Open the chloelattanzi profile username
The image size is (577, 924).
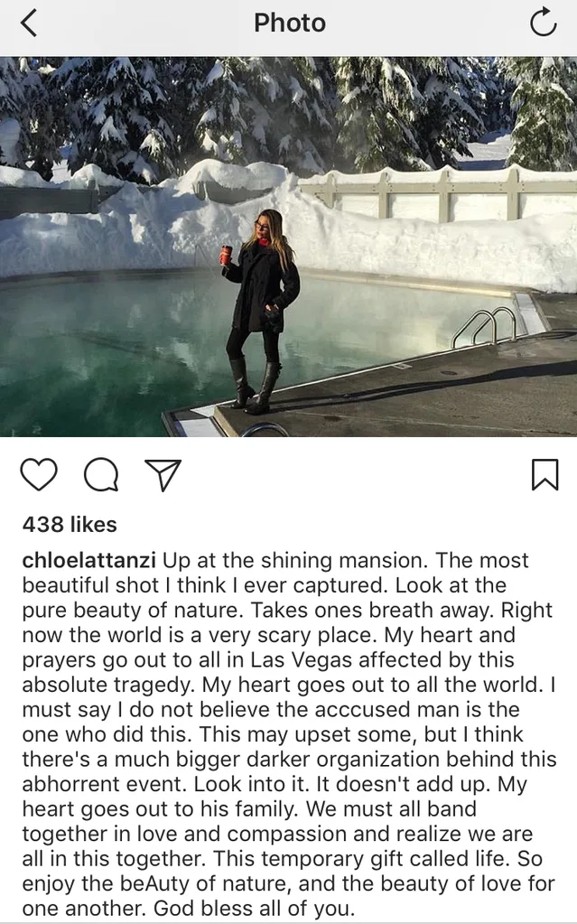89,560
